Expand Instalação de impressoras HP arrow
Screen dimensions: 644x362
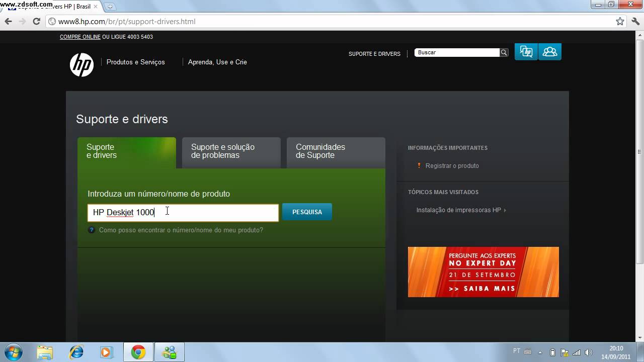(505, 210)
